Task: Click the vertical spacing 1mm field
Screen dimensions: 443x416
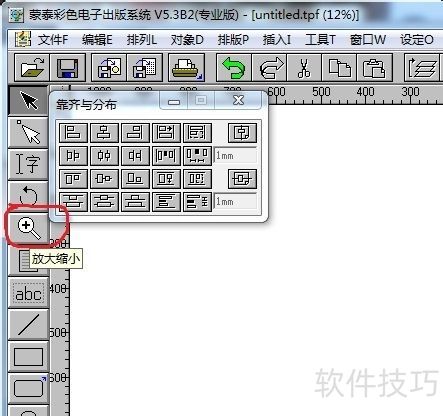Action: pyautogui.click(x=235, y=201)
